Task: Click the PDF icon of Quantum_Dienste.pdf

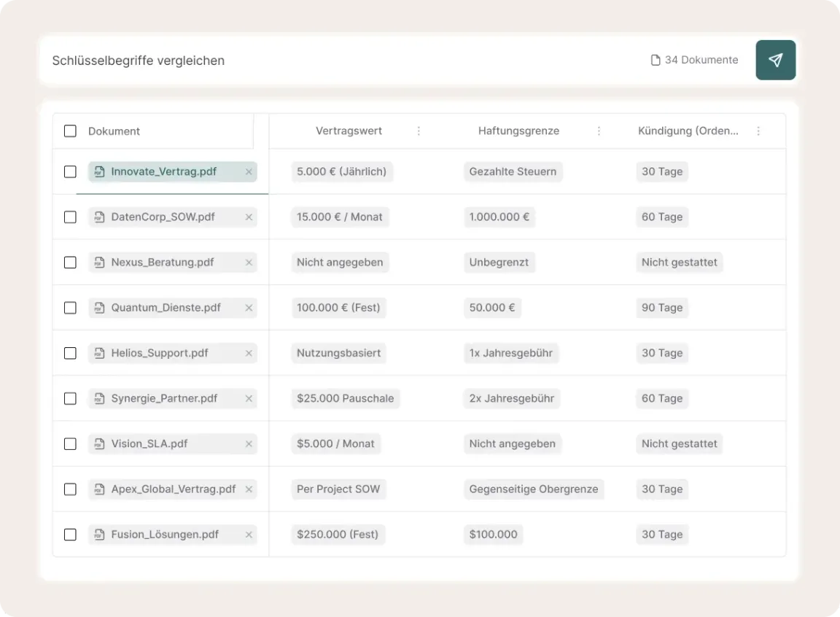Action: click(x=100, y=308)
